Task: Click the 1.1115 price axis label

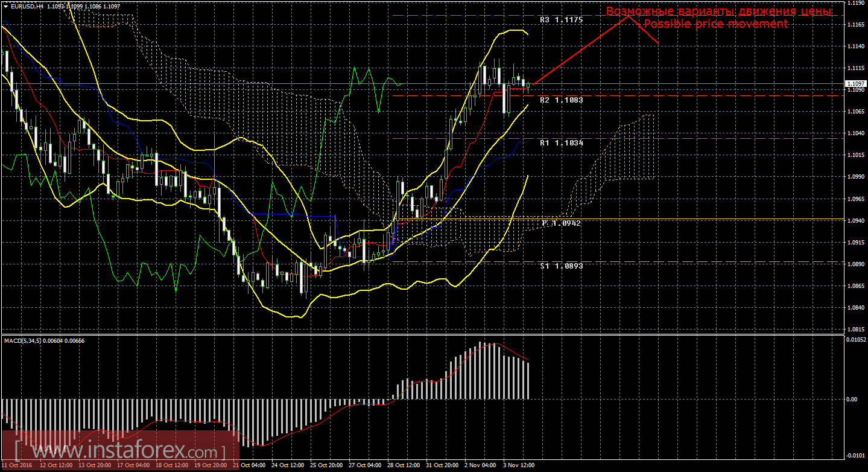Action: click(856, 68)
